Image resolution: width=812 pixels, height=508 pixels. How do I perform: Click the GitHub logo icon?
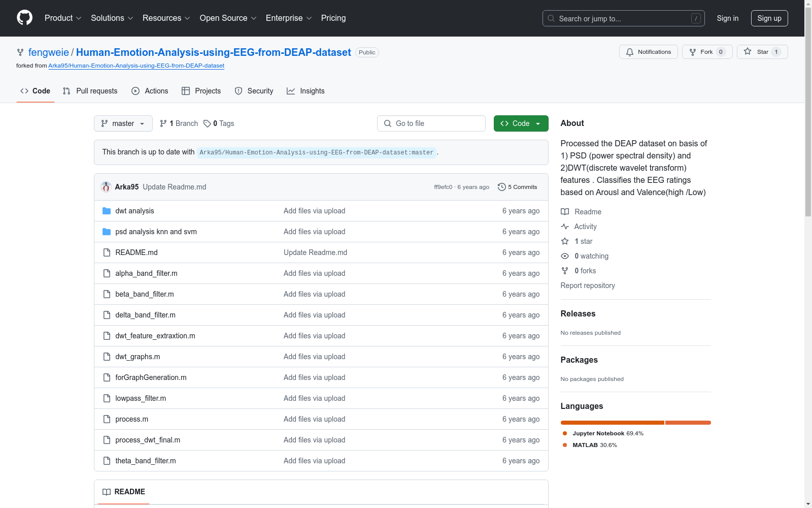coord(24,18)
